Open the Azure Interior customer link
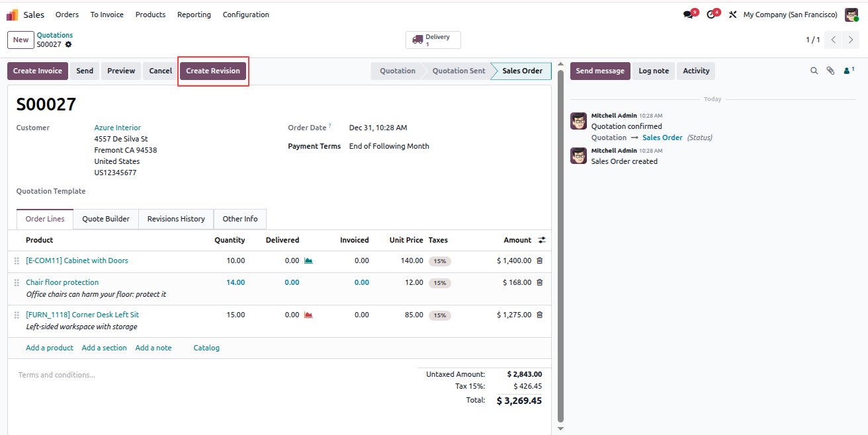Screen dimensions: 868x435 [x=117, y=128]
